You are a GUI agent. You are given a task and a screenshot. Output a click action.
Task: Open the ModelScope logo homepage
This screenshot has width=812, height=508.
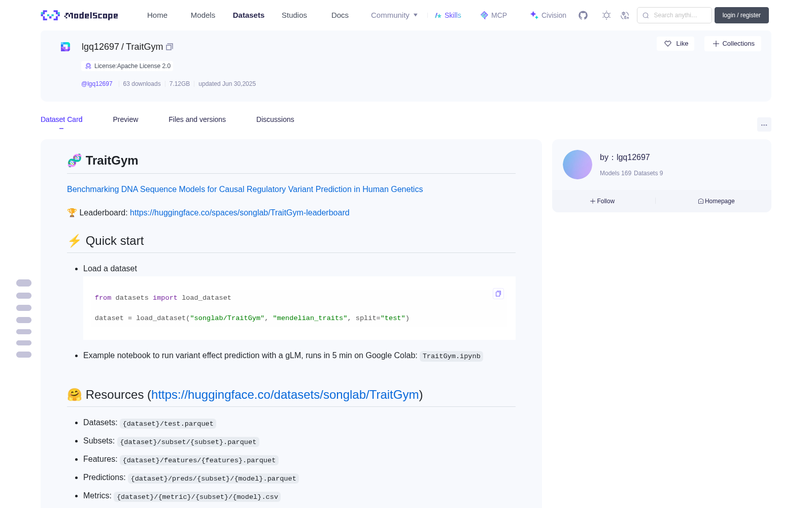[x=79, y=15]
